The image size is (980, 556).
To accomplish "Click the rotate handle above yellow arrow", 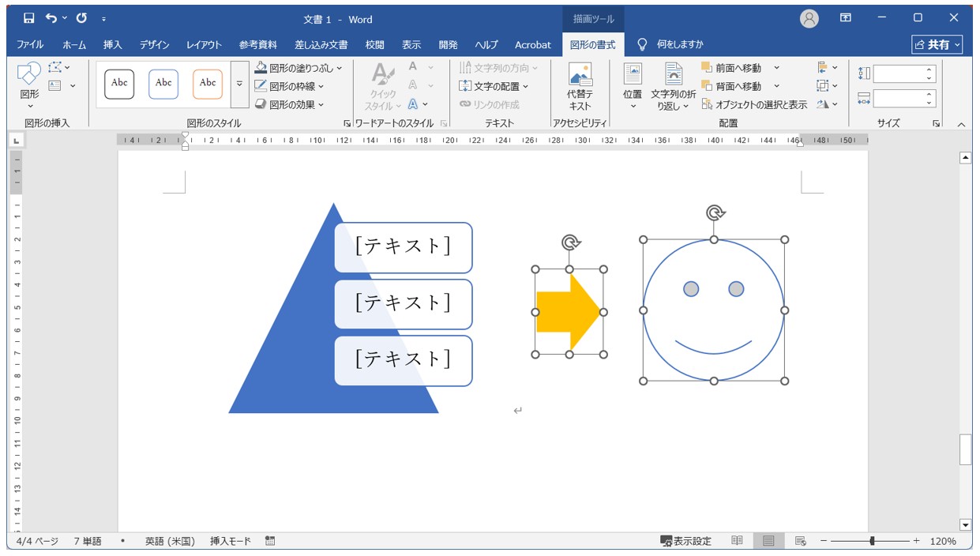I will (571, 242).
